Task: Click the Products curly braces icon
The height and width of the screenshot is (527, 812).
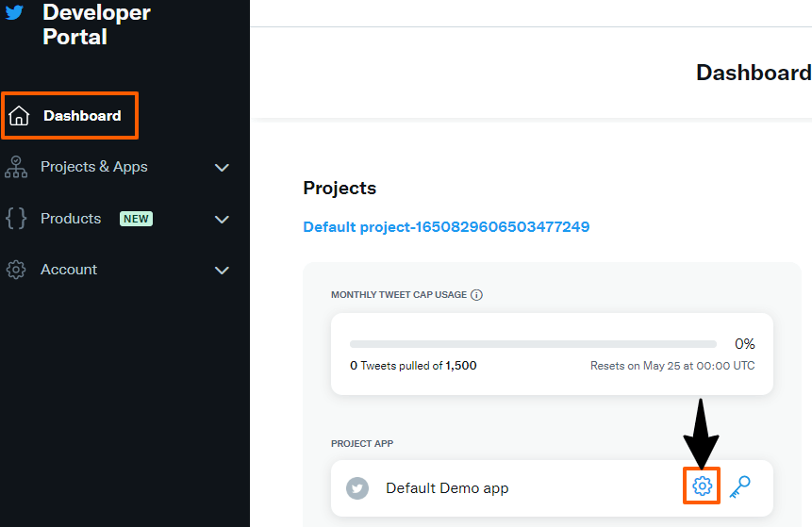Action: [x=16, y=218]
